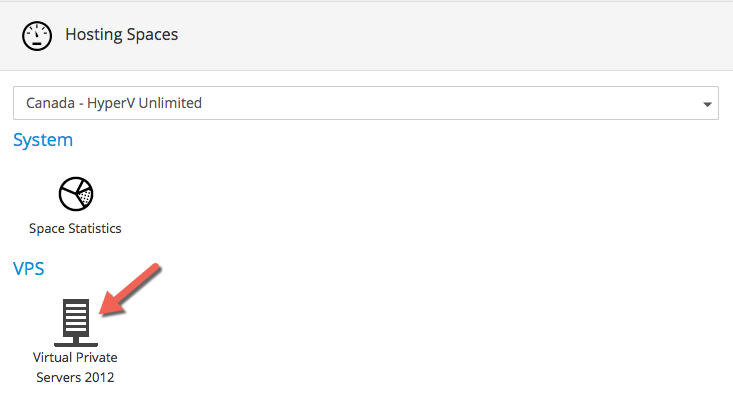
Task: Open the Canada - HyperV Unlimited combo box
Action: tap(366, 103)
